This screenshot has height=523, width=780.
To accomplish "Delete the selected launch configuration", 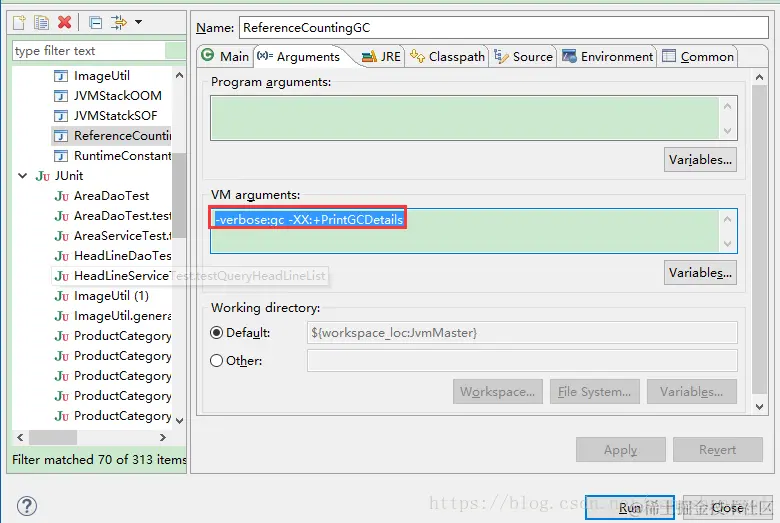I will pos(65,22).
